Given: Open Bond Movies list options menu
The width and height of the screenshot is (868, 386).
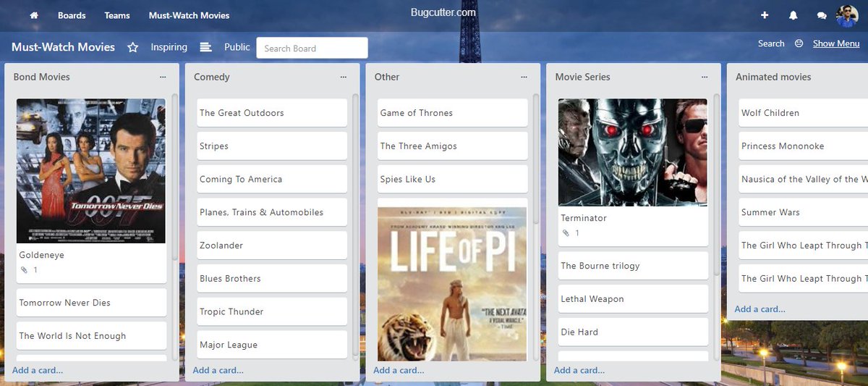Looking at the screenshot, I should pyautogui.click(x=163, y=77).
